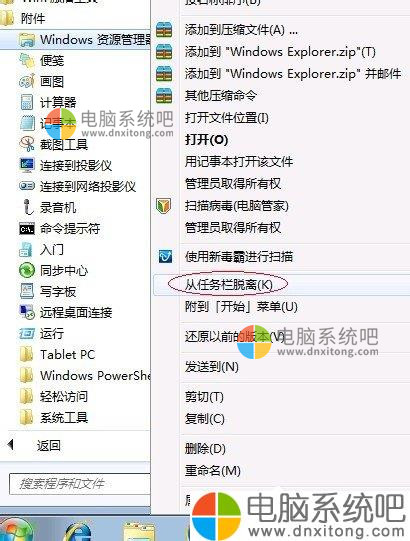Image resolution: width=410 pixels, height=541 pixels.
Task: Expand the 系统工具 folder
Action: 54,417
